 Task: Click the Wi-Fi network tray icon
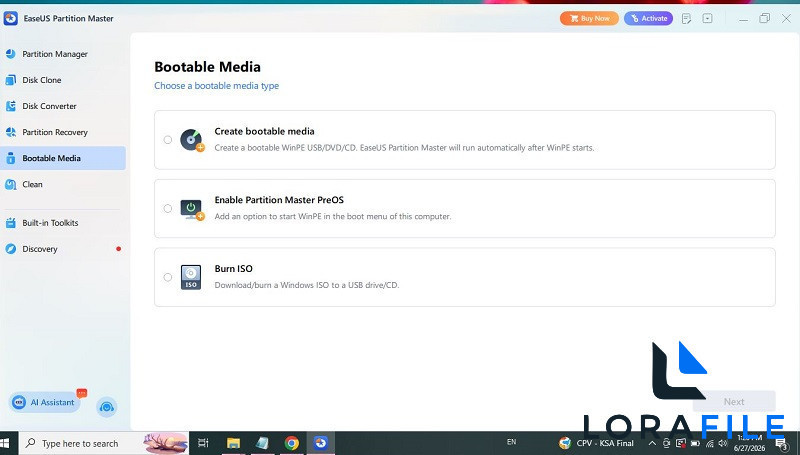click(x=710, y=444)
